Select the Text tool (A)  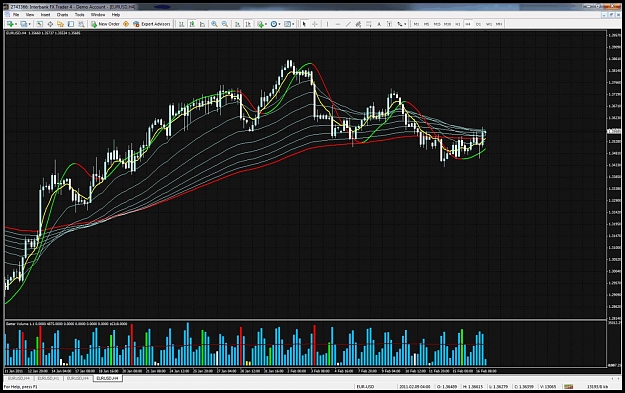click(379, 24)
